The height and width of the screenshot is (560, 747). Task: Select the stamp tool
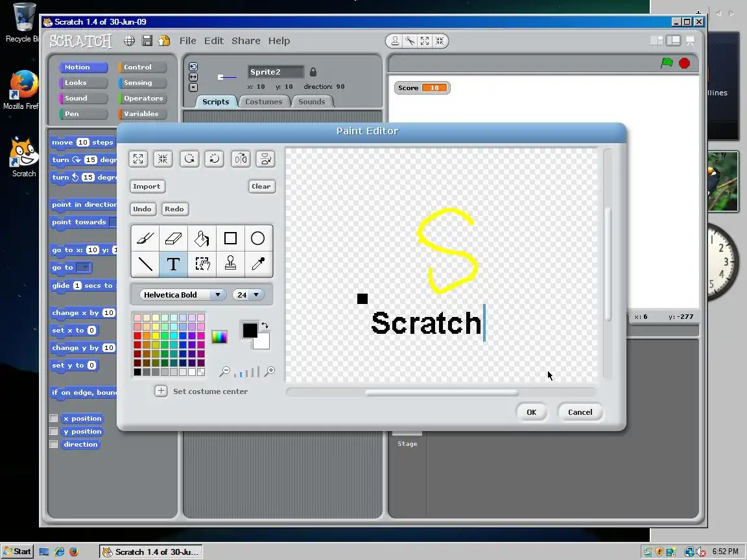click(230, 264)
